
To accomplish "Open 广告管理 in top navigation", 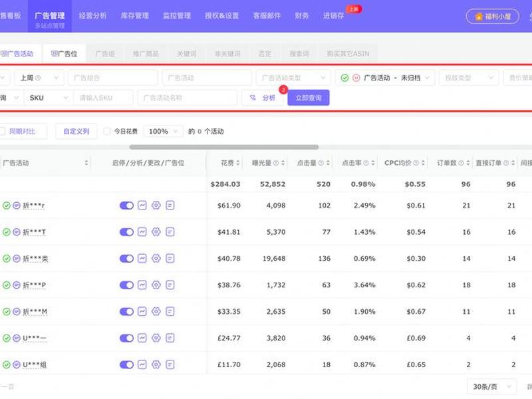I will pyautogui.click(x=50, y=16).
